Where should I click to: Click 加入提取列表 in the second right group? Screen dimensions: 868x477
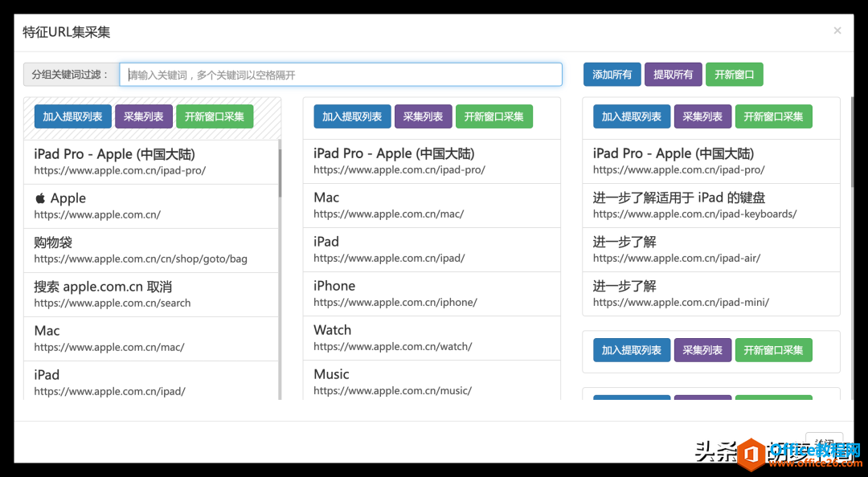pyautogui.click(x=632, y=350)
